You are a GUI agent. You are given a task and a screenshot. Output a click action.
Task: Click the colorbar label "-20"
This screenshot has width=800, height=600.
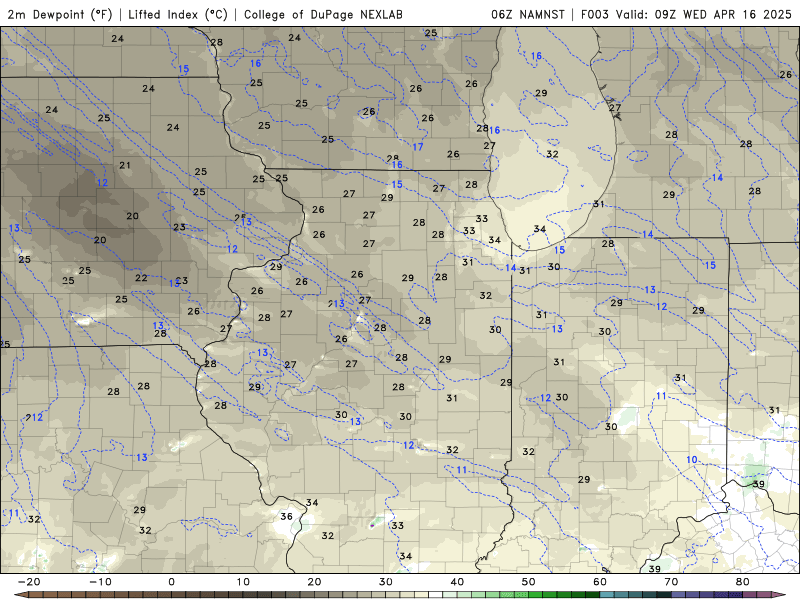click(29, 582)
